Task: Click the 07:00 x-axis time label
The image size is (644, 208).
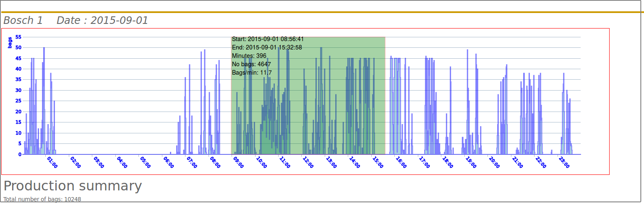Action: coord(192,163)
